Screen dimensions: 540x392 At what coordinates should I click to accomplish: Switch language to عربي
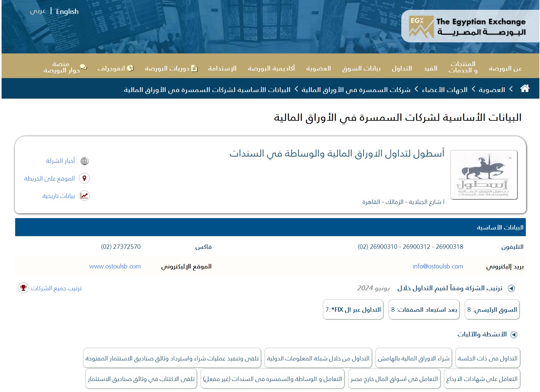coord(38,11)
